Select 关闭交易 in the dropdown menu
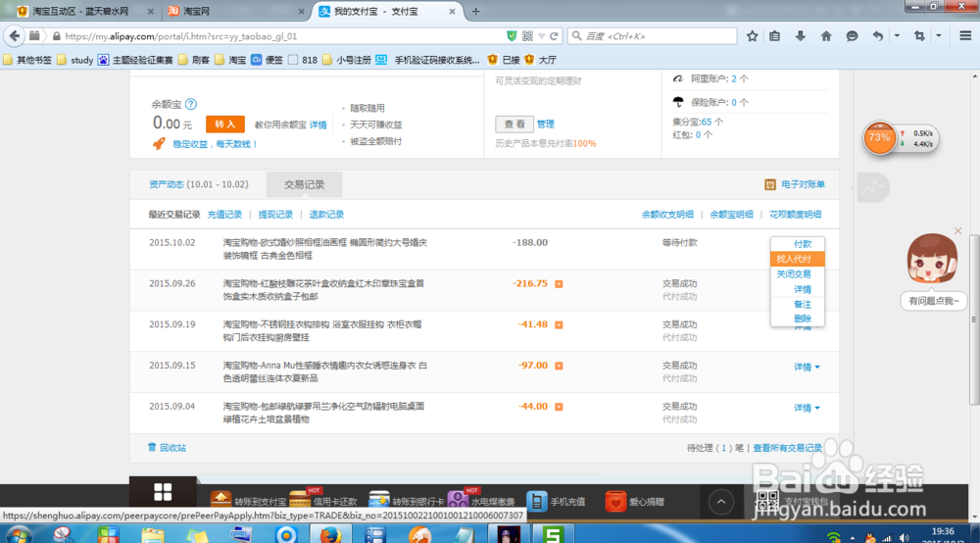980x543 pixels. (x=794, y=273)
